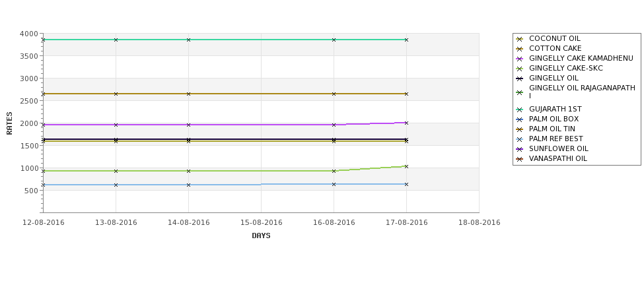This screenshot has height=283, width=644.
Task: Click the COCONUT OIL legend marker icon
Action: [520, 39]
